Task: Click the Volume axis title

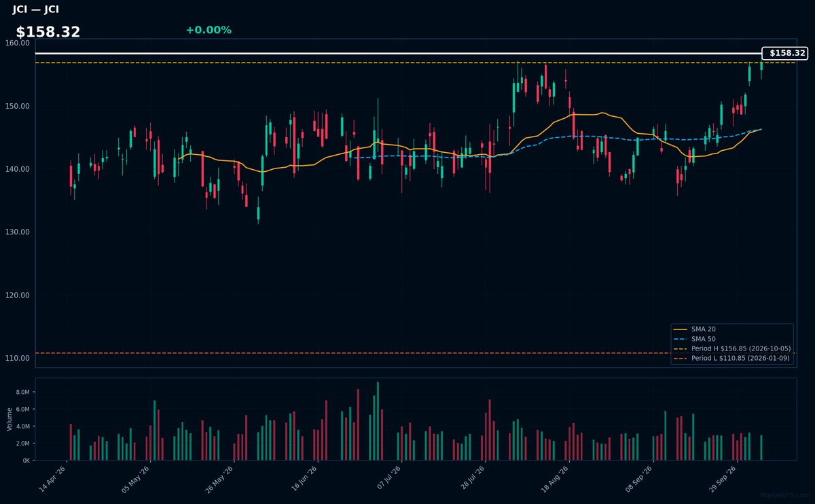Action: pyautogui.click(x=9, y=419)
